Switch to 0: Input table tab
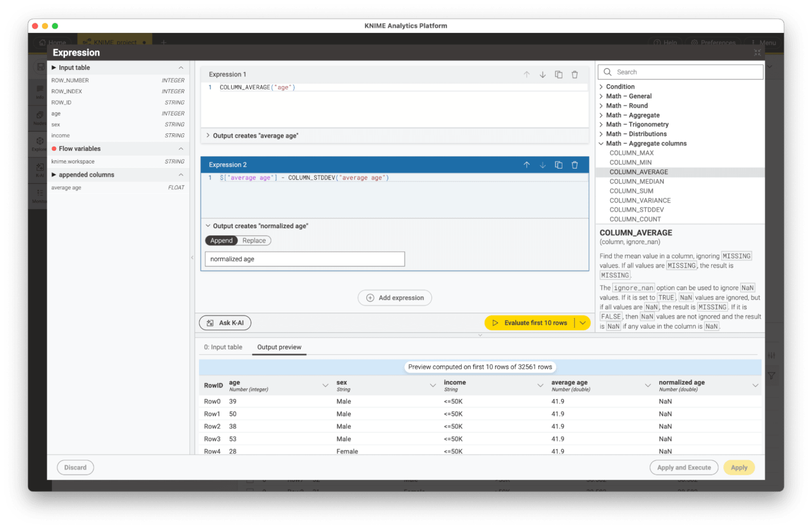812x529 pixels. pos(223,348)
